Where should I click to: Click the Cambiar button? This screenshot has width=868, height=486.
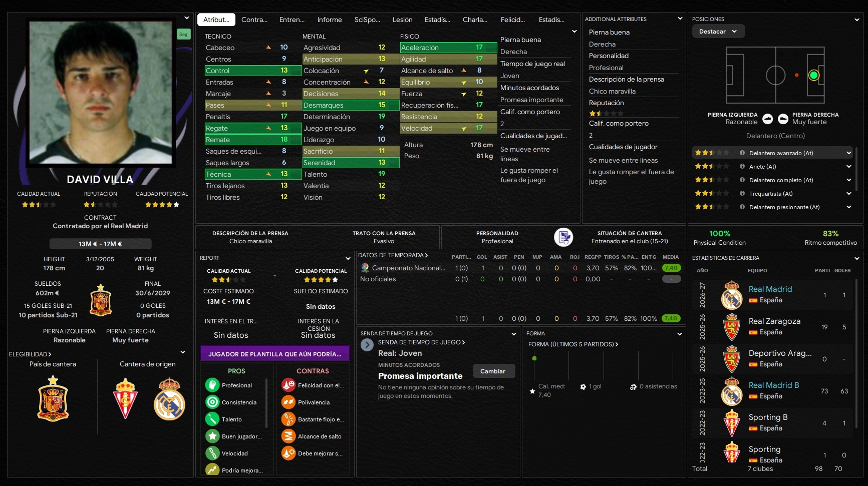click(493, 371)
